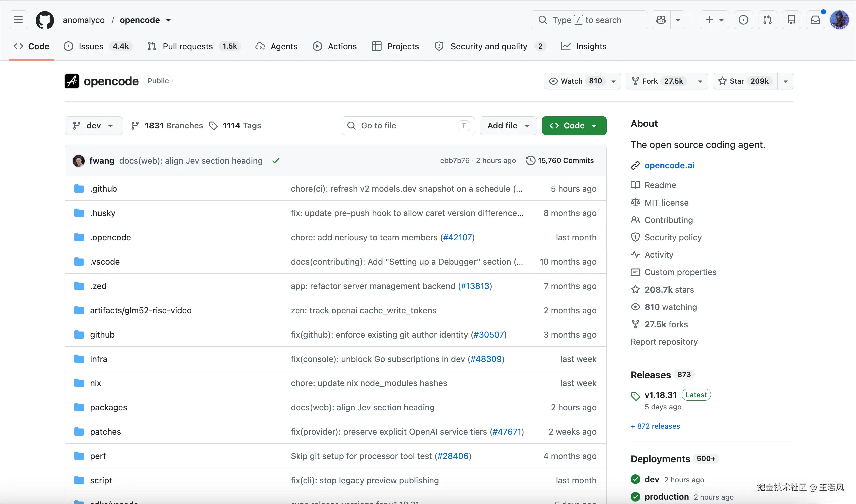
Task: Select the Code tab
Action: (x=31, y=46)
